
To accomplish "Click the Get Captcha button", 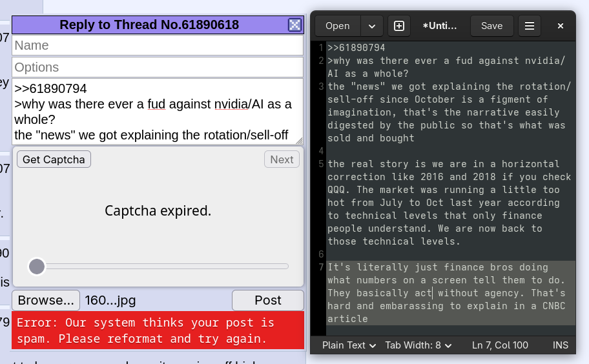I will pos(54,159).
